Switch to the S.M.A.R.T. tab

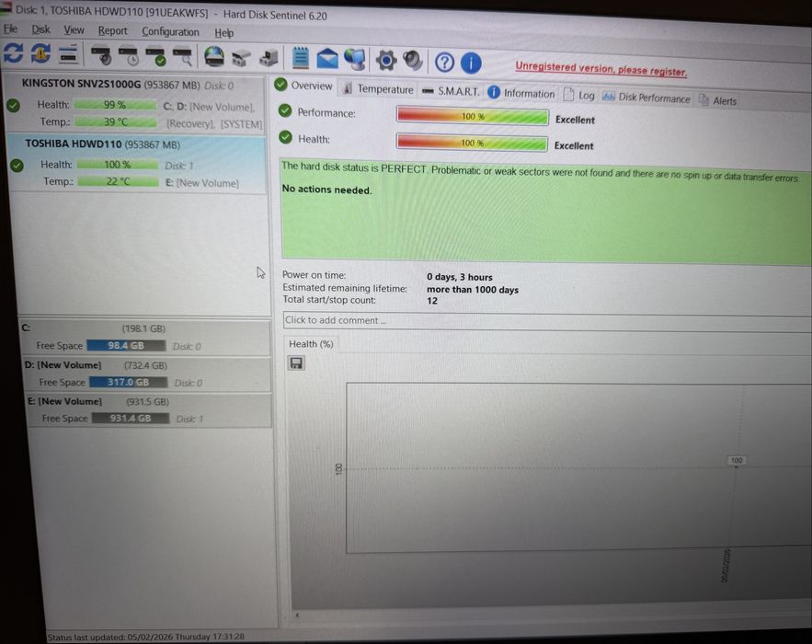click(x=451, y=91)
